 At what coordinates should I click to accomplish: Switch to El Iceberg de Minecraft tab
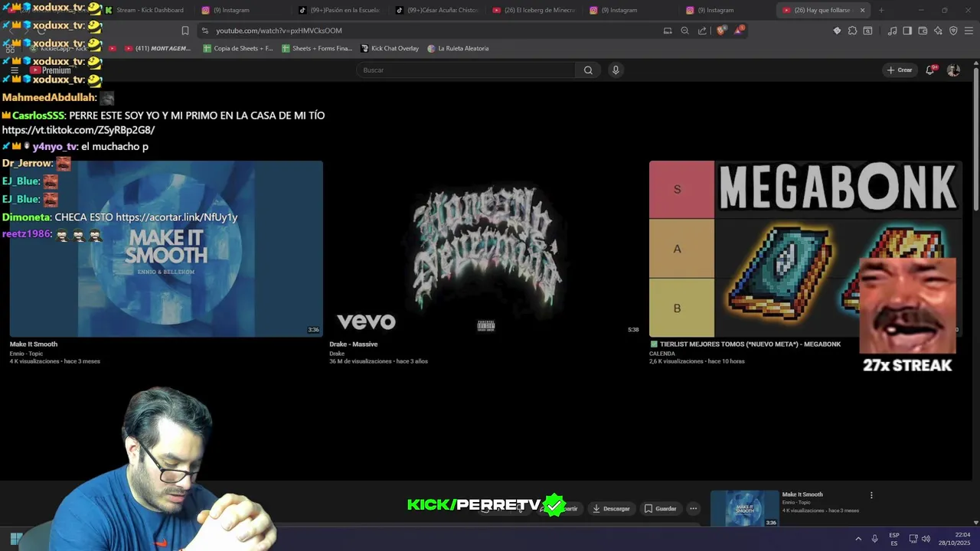534,10
